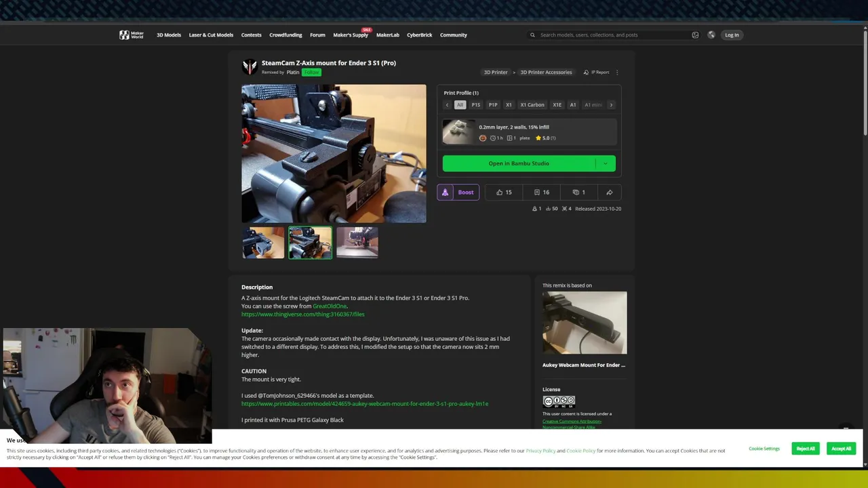Select the P1S printer tab
This screenshot has height=488, width=868.
pyautogui.click(x=475, y=105)
